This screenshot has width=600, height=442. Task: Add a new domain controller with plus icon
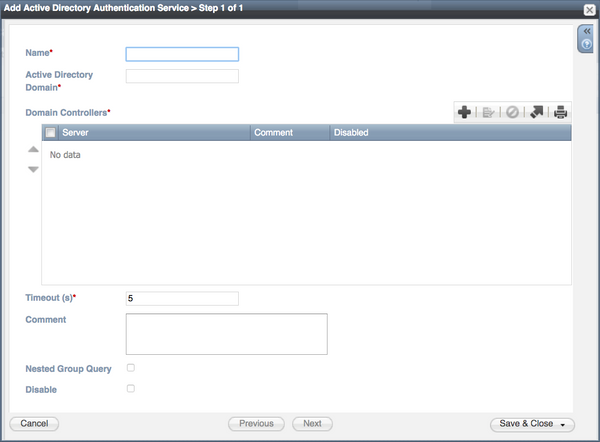(464, 112)
